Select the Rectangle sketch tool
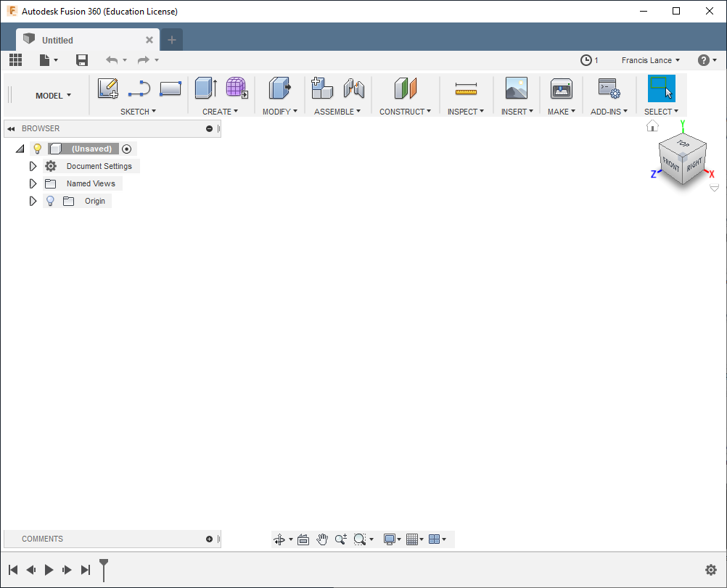The width and height of the screenshot is (727, 588). pos(171,88)
